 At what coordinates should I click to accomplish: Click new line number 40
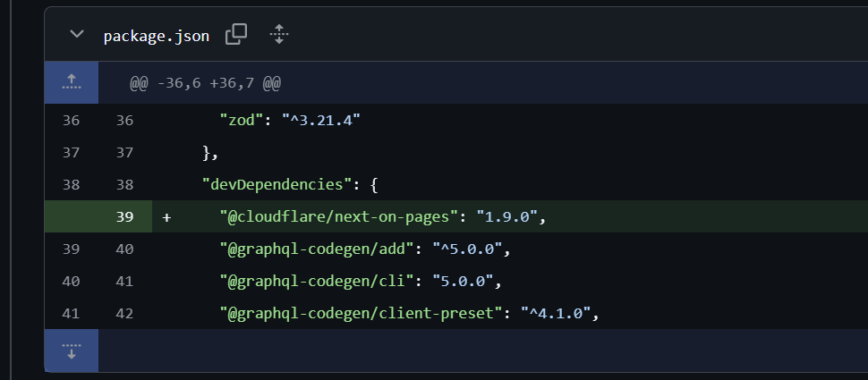124,249
